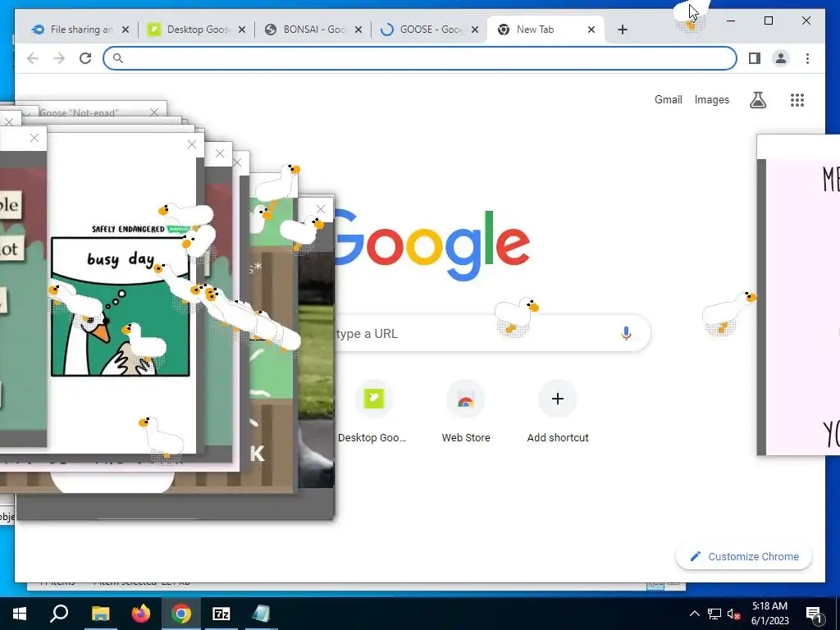Click Chrome's forward navigation arrow
Screen dimensions: 840x630
59,58
